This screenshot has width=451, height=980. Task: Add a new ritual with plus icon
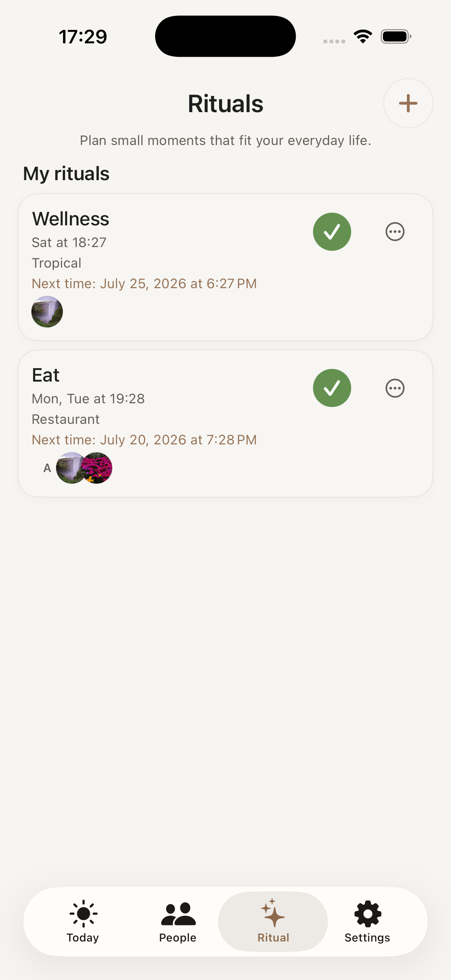[x=408, y=103]
